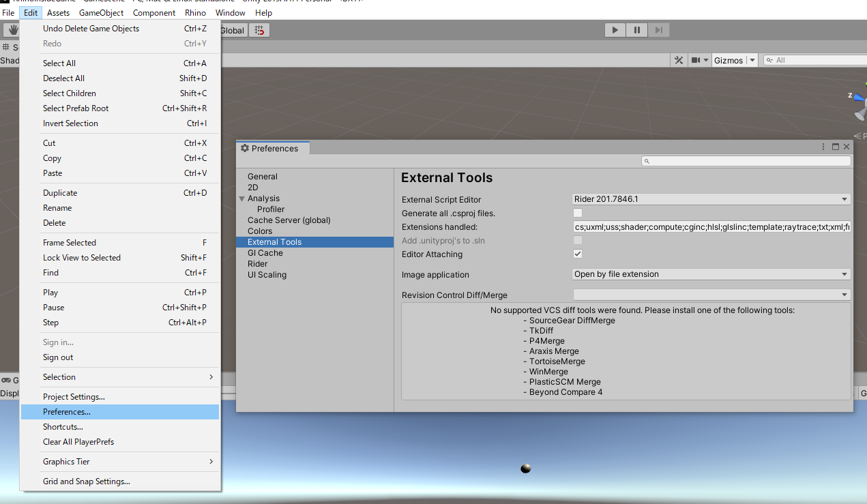
Task: Open the Rhino menu
Action: click(196, 12)
